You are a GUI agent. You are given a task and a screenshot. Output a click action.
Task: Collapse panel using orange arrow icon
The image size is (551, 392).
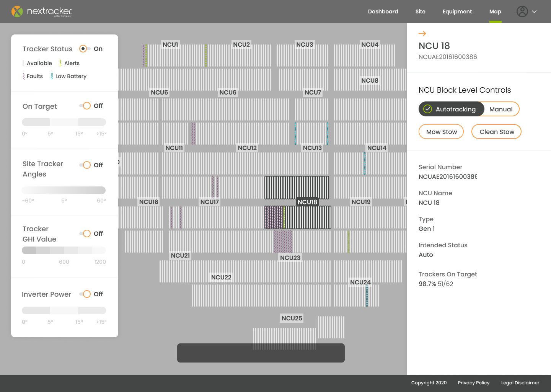pos(422,33)
